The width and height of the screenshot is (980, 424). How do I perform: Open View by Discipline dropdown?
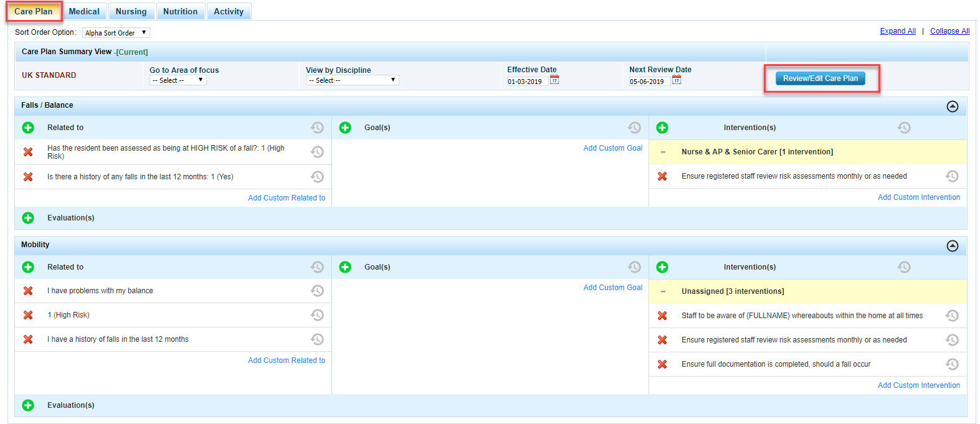click(x=352, y=80)
